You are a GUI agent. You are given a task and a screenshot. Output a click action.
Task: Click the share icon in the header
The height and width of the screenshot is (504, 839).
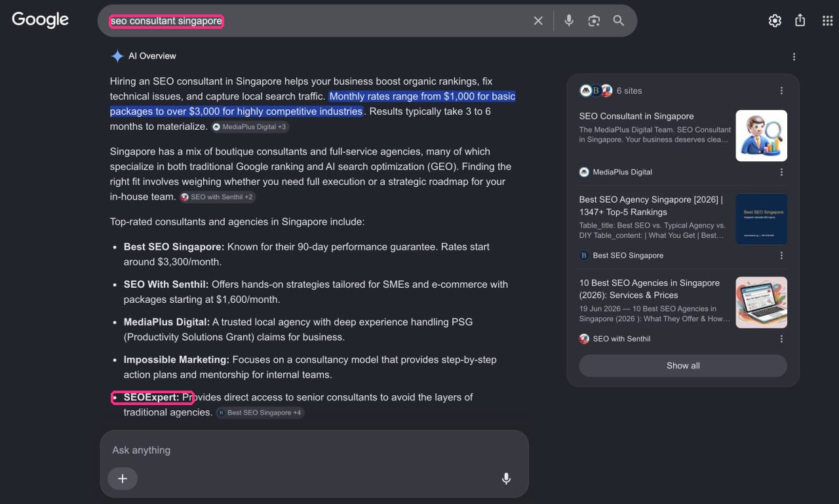[800, 20]
